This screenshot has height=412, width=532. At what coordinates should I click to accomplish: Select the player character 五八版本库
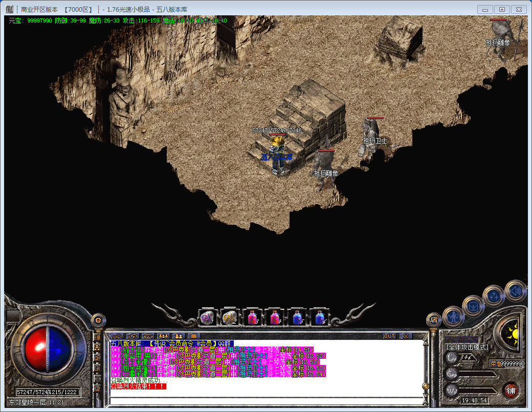point(278,155)
